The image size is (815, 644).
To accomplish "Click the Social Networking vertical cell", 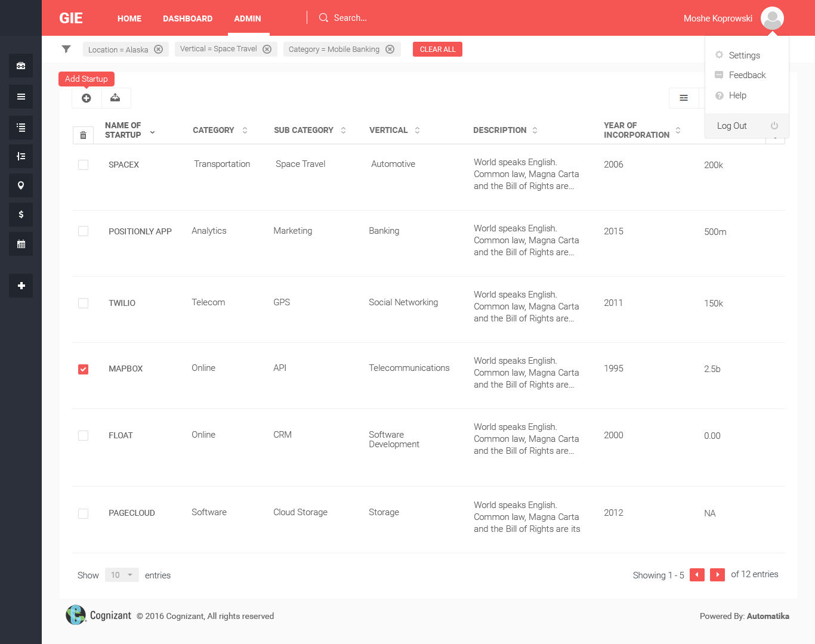I will 403,302.
